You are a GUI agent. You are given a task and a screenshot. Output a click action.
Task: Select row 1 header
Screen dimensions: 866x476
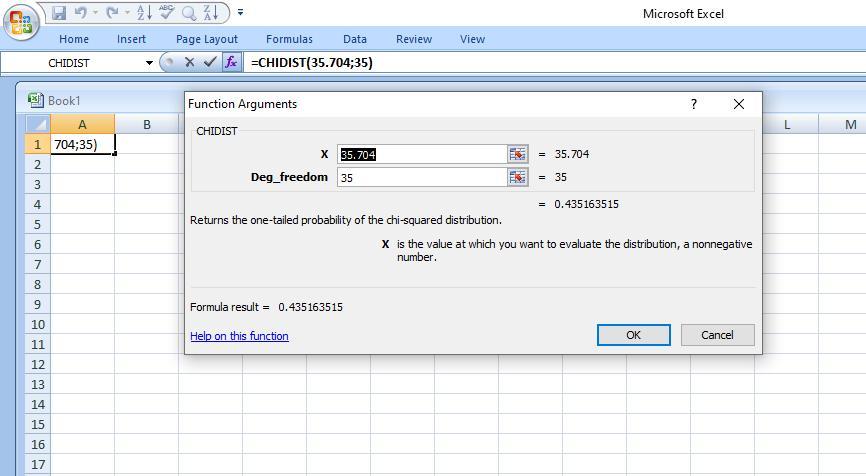click(x=38, y=144)
